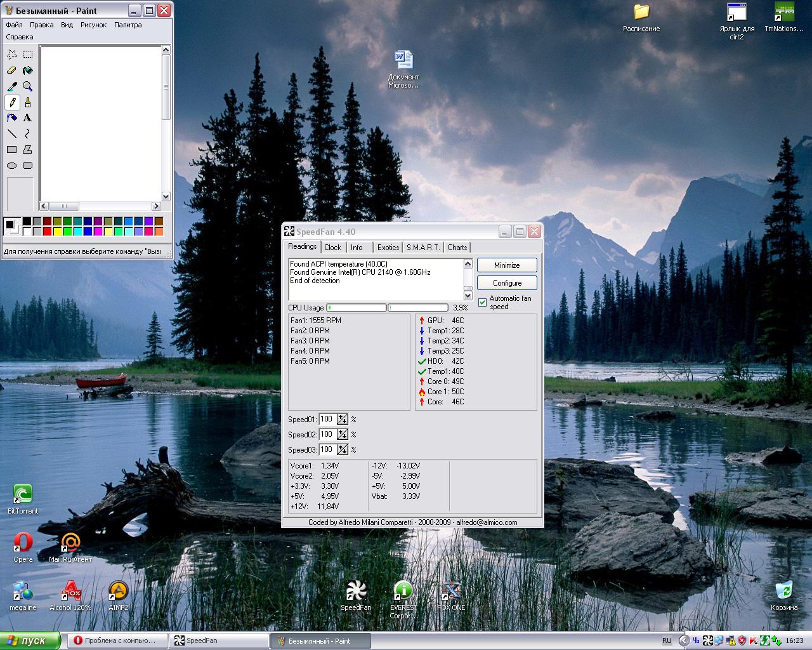
Task: Pick the Fill with color bucket tool
Action: click(27, 70)
